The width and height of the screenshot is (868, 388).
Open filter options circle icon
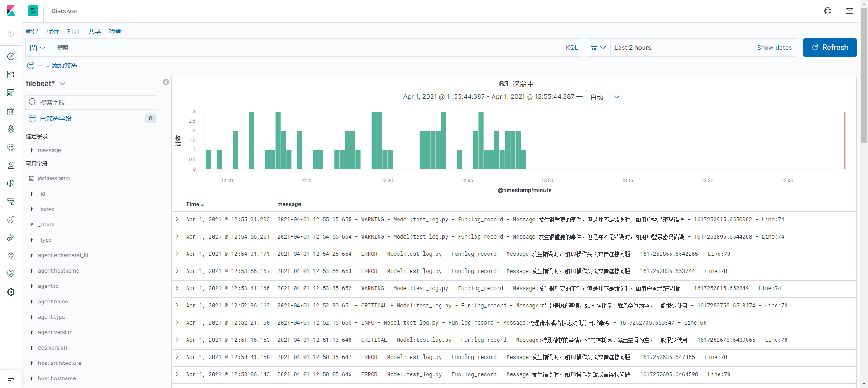point(31,66)
